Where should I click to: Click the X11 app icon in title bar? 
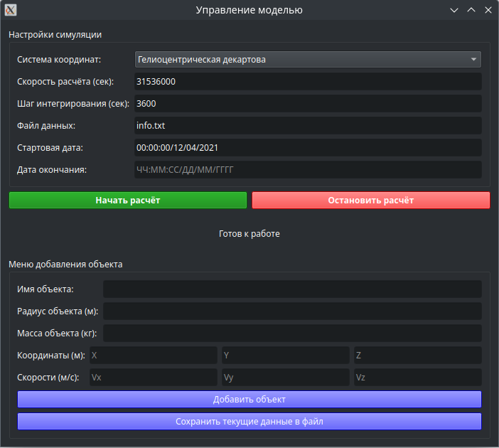click(x=11, y=10)
